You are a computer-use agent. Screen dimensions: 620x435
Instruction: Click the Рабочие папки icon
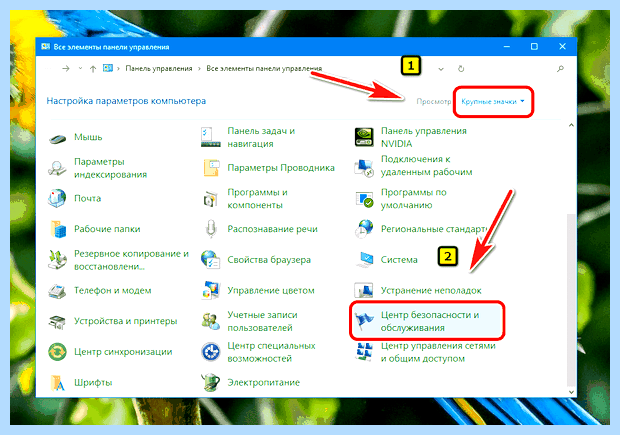point(58,229)
